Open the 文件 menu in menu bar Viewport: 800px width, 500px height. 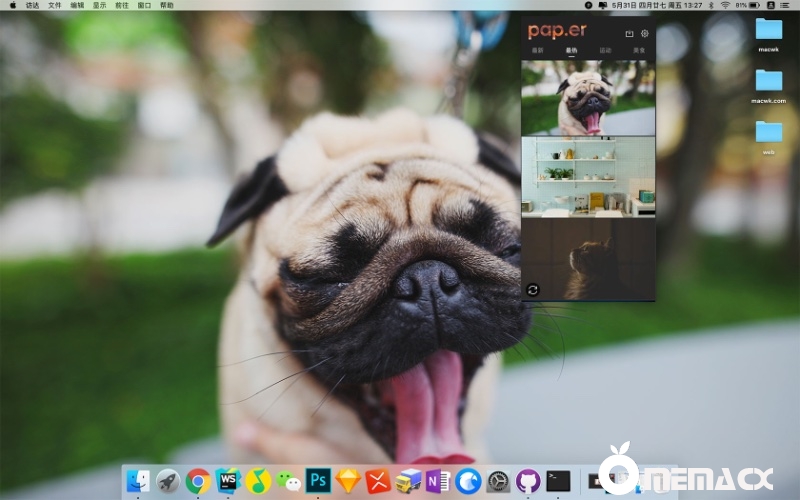coord(55,5)
